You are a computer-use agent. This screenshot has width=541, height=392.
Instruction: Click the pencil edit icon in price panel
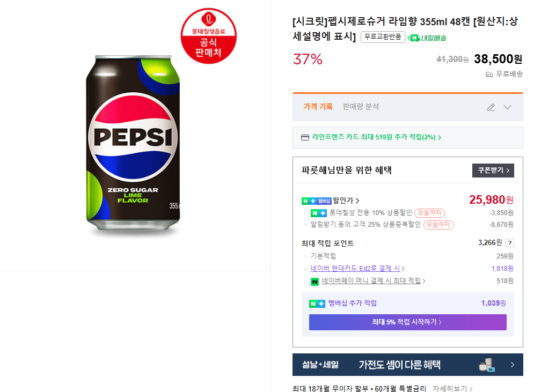491,107
